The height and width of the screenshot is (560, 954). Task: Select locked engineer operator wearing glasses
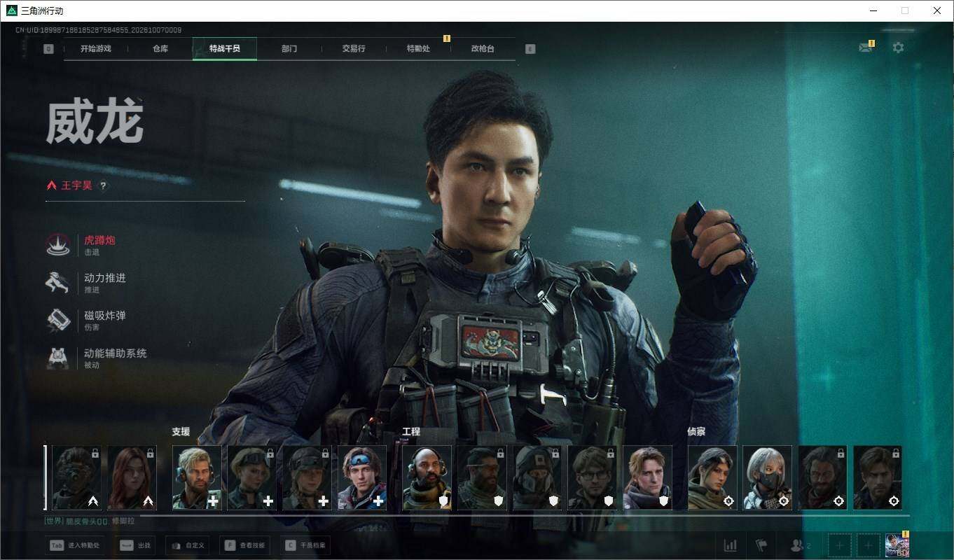coord(593,477)
